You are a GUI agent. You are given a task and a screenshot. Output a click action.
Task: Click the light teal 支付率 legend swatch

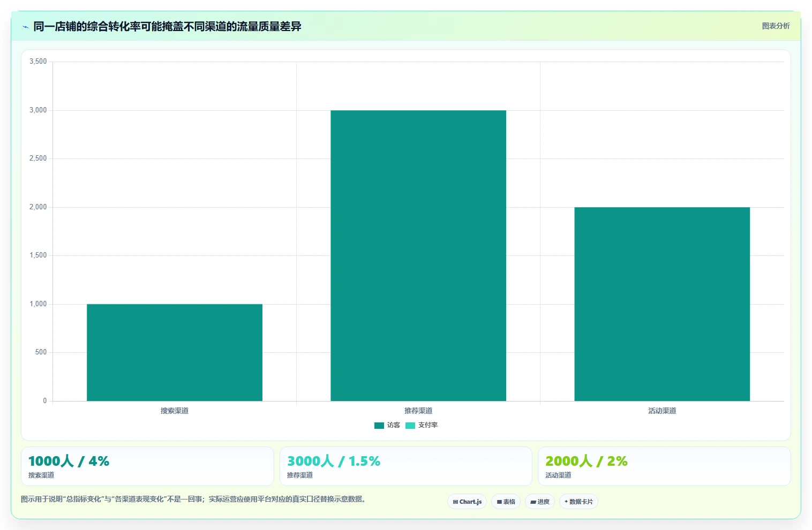(x=410, y=426)
